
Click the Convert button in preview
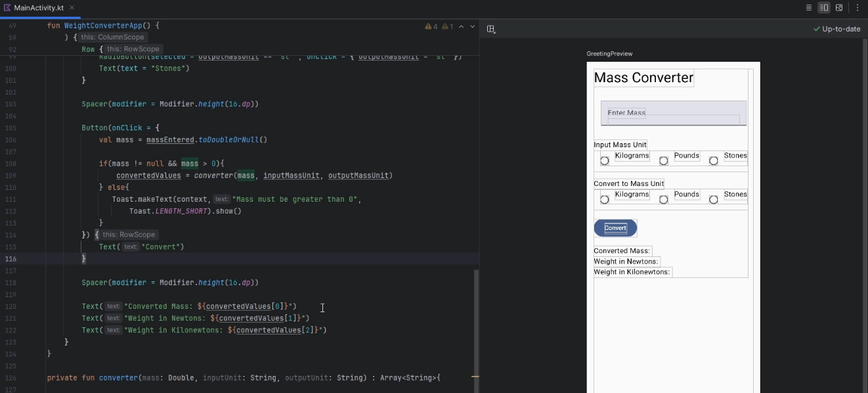click(615, 228)
